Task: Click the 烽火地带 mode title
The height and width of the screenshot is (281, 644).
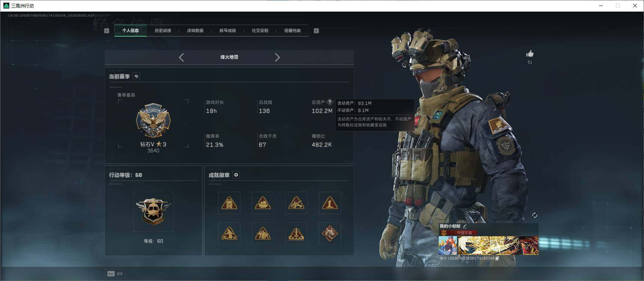Action: [x=229, y=57]
